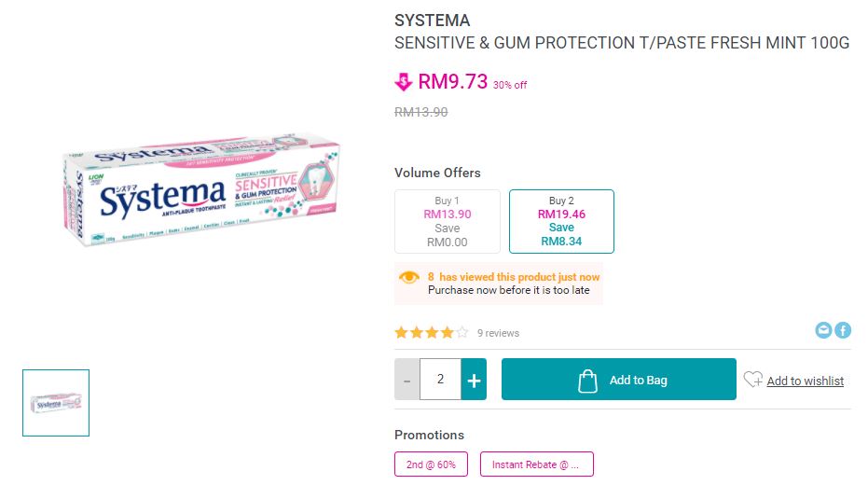Expand the Instant Rebate promotion tag
The height and width of the screenshot is (499, 868).
click(536, 464)
